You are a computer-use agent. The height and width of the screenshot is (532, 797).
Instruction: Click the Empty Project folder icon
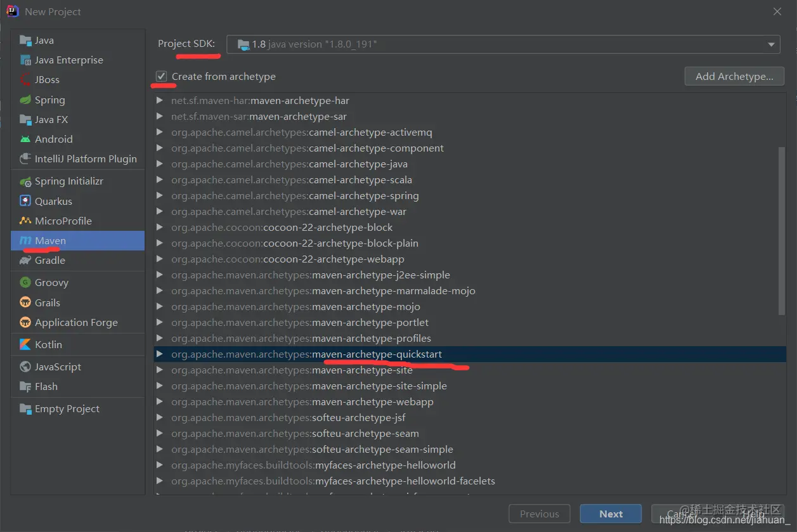pos(25,409)
